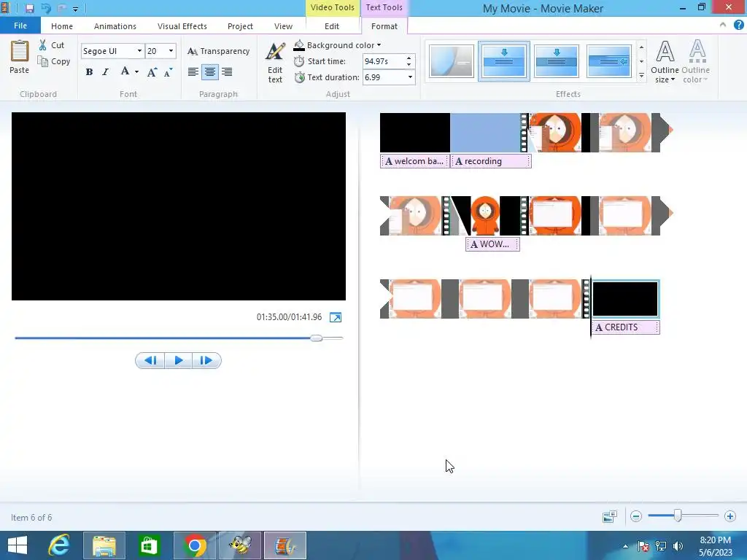Open Background color dropdown
Image resolution: width=747 pixels, height=560 pixels.
click(x=337, y=45)
